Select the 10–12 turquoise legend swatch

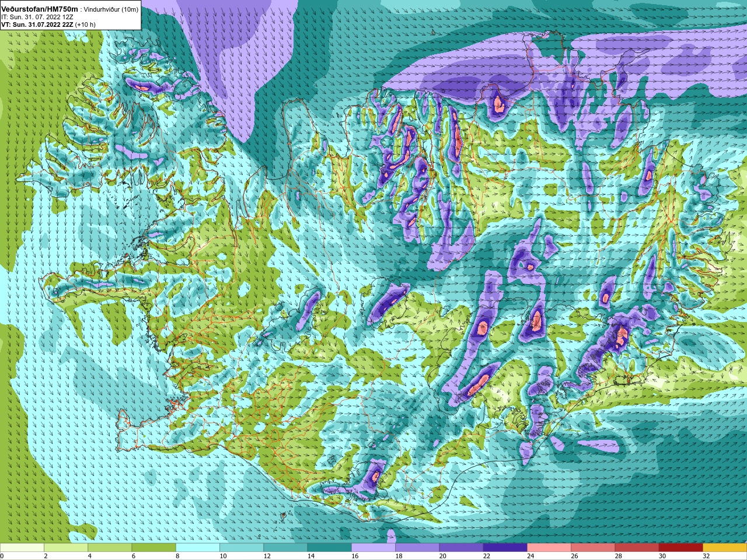click(x=242, y=547)
